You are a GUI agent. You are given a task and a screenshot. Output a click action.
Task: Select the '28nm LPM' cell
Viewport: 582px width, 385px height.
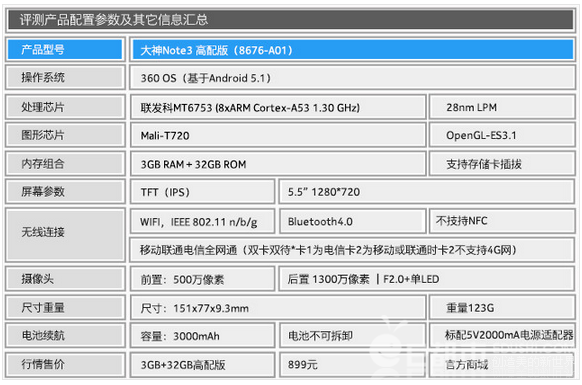tap(502, 107)
